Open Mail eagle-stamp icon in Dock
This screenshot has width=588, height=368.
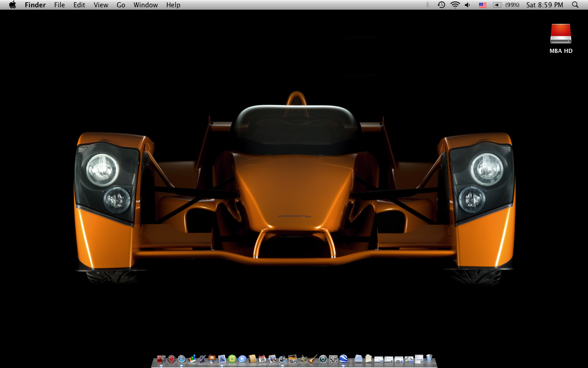(222, 359)
